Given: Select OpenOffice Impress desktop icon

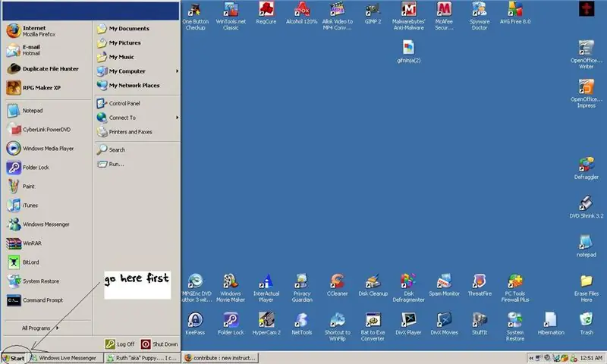Looking at the screenshot, I should [586, 93].
